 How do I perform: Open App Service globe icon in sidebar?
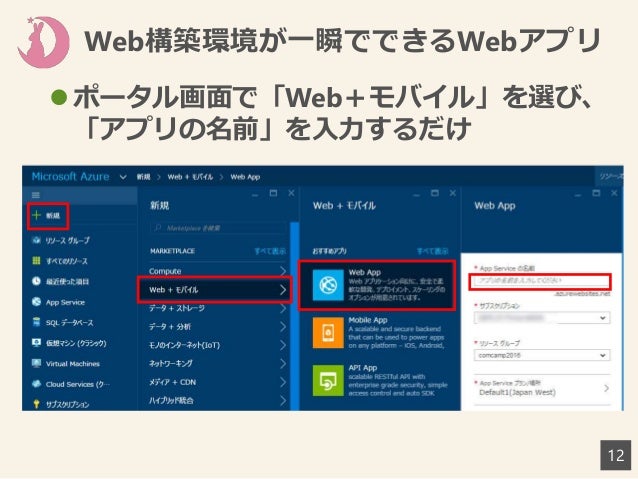pyautogui.click(x=36, y=302)
